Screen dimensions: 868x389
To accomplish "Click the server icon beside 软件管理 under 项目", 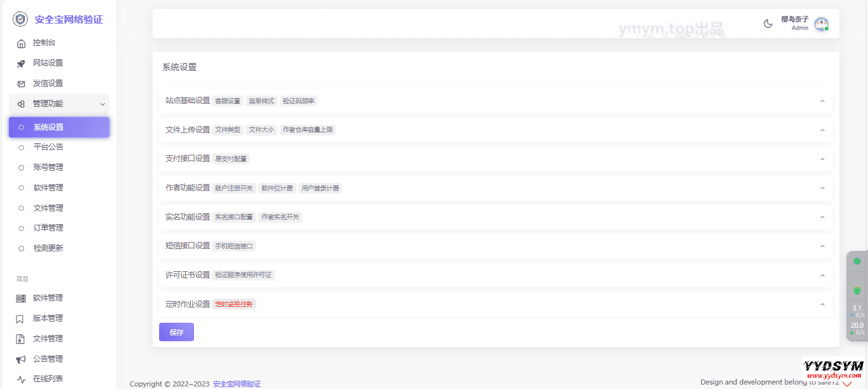I will 21,298.
